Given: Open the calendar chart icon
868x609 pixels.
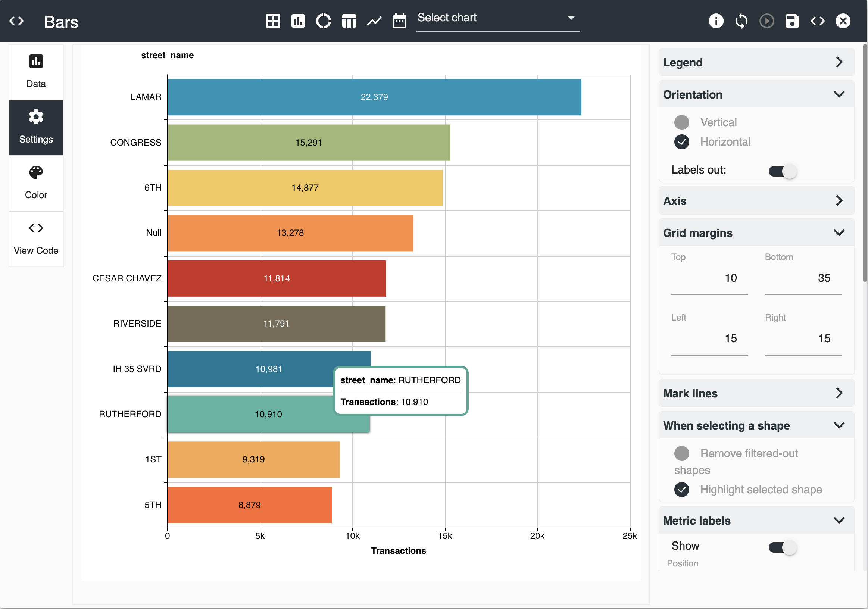Looking at the screenshot, I should (x=399, y=21).
